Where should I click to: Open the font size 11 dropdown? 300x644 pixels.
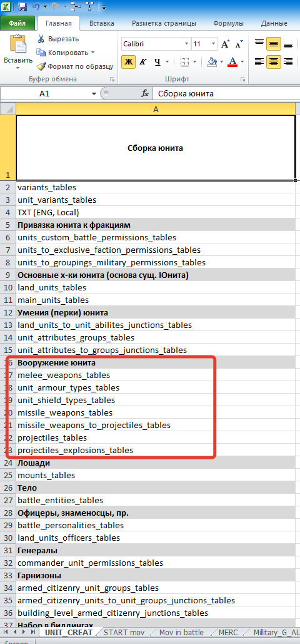pyautogui.click(x=213, y=44)
